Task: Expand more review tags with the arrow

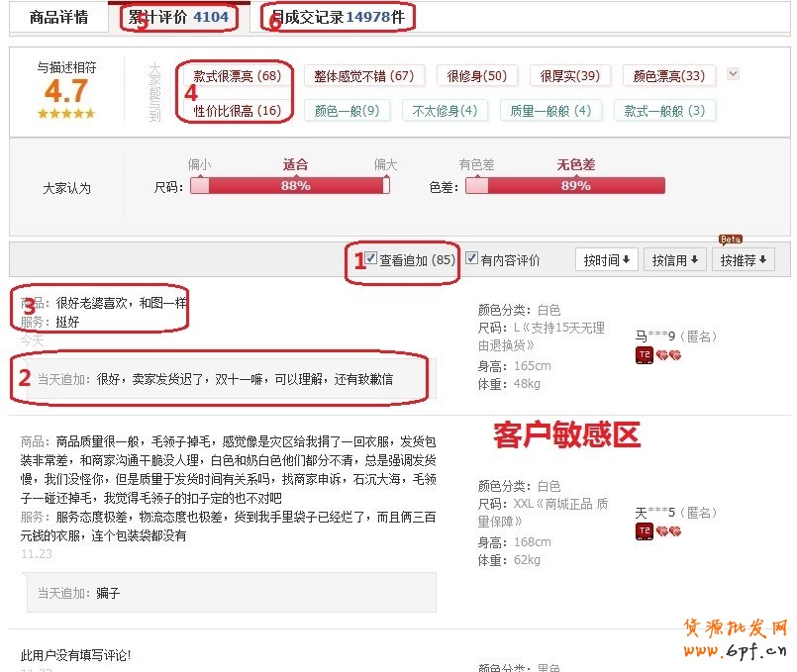Action: click(733, 74)
